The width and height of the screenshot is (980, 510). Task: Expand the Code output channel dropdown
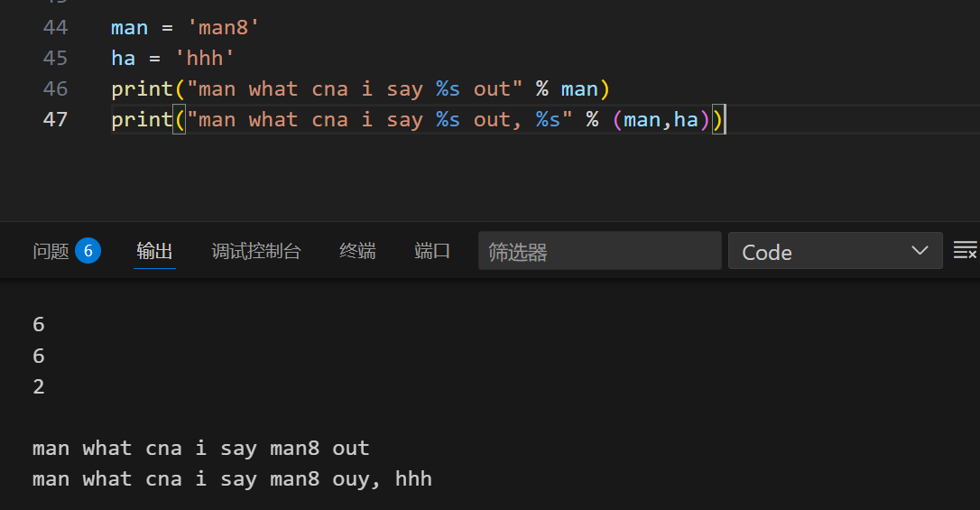click(x=835, y=252)
